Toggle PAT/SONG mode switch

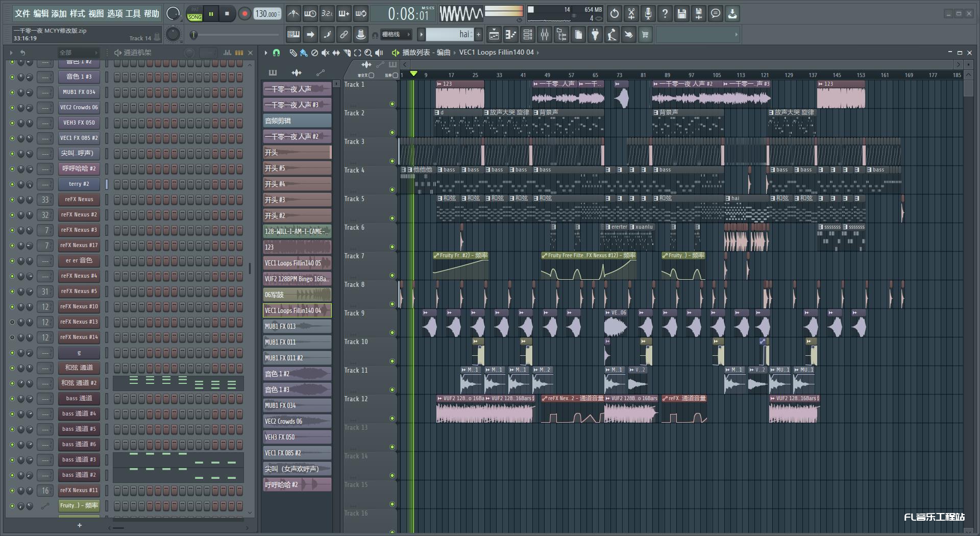coord(195,14)
